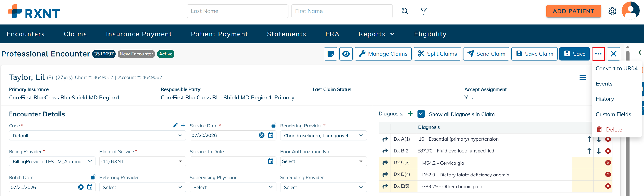The height and width of the screenshot is (196, 644).
Task: Open the three-dot more options button
Action: coord(598,54)
